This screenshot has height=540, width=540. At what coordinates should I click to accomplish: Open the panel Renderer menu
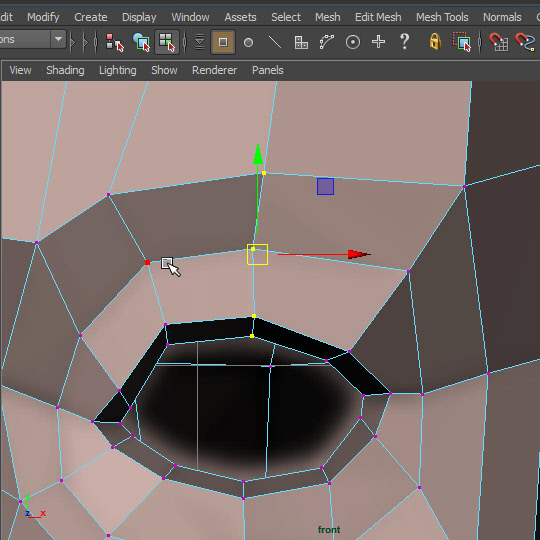tap(214, 70)
